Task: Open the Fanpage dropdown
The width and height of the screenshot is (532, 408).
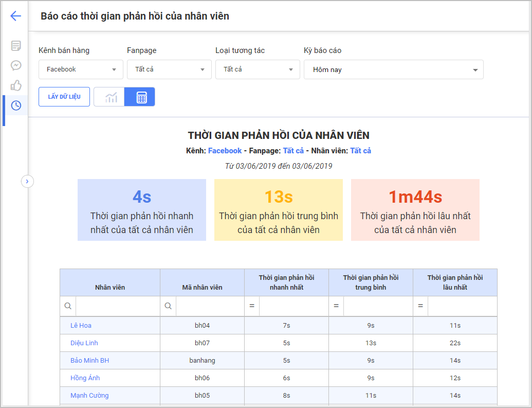Action: click(x=169, y=69)
